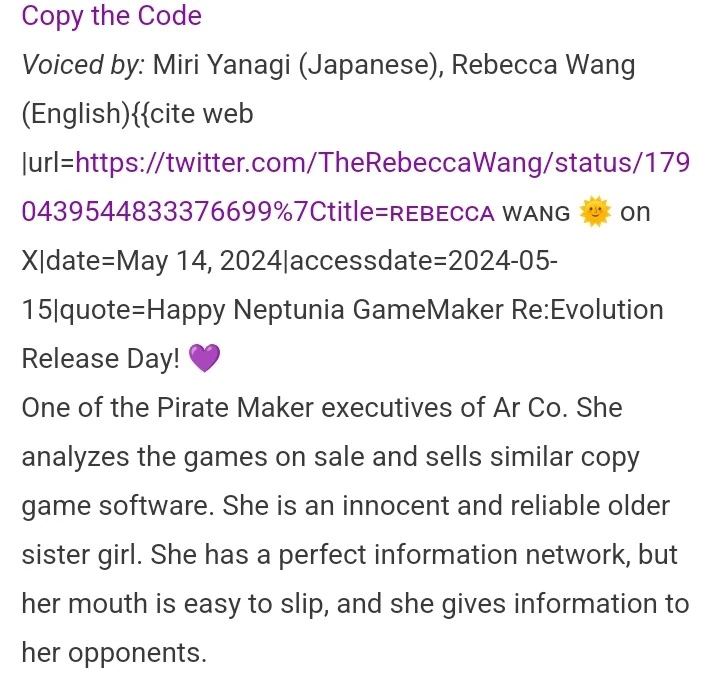Click the purple heart emoji

tap(204, 359)
